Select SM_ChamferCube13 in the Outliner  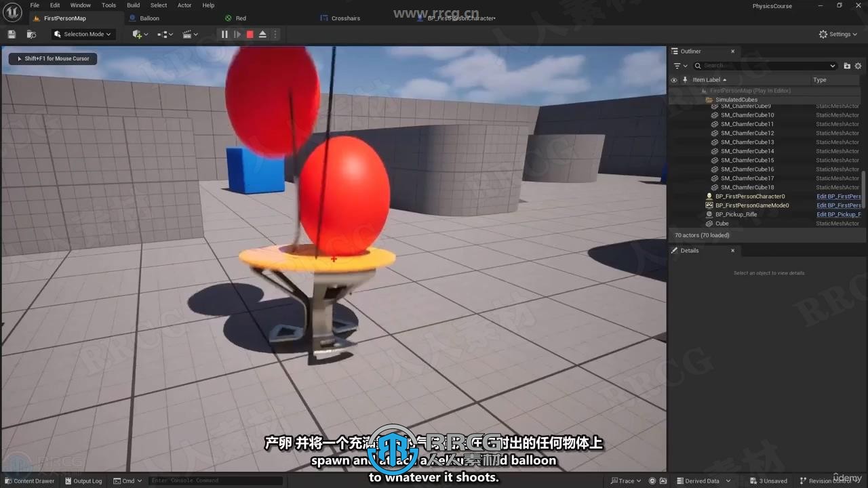(x=747, y=142)
